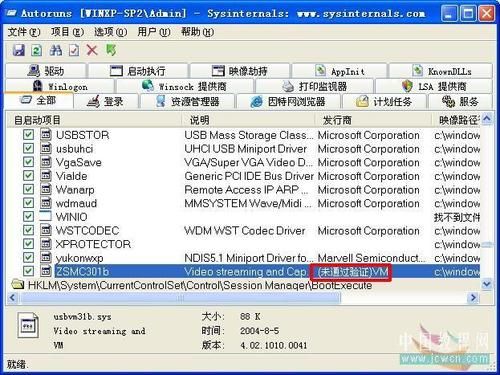Image resolution: width=500 pixels, height=375 pixels.
Task: Click the Properties toolbar icon
Action: click(74, 50)
